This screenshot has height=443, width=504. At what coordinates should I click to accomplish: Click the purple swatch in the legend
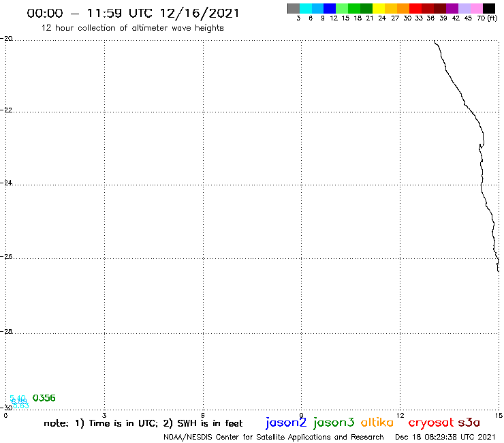[452, 8]
